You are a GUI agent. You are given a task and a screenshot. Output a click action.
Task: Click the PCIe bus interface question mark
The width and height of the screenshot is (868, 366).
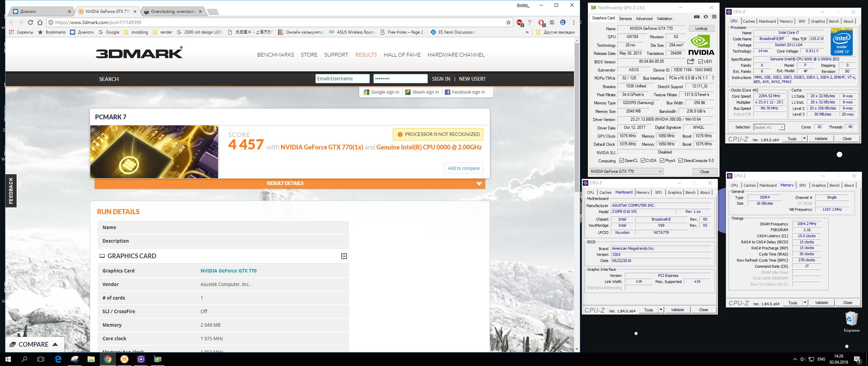[713, 78]
